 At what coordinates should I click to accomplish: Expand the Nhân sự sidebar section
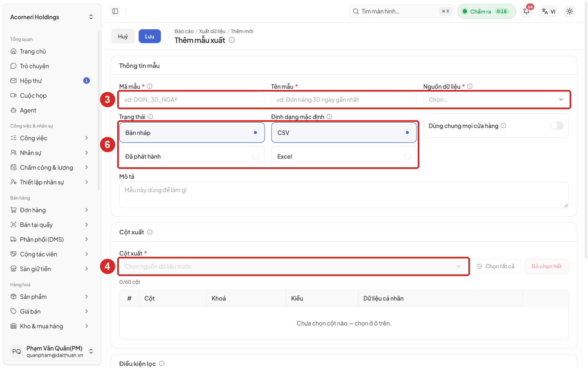[51, 153]
